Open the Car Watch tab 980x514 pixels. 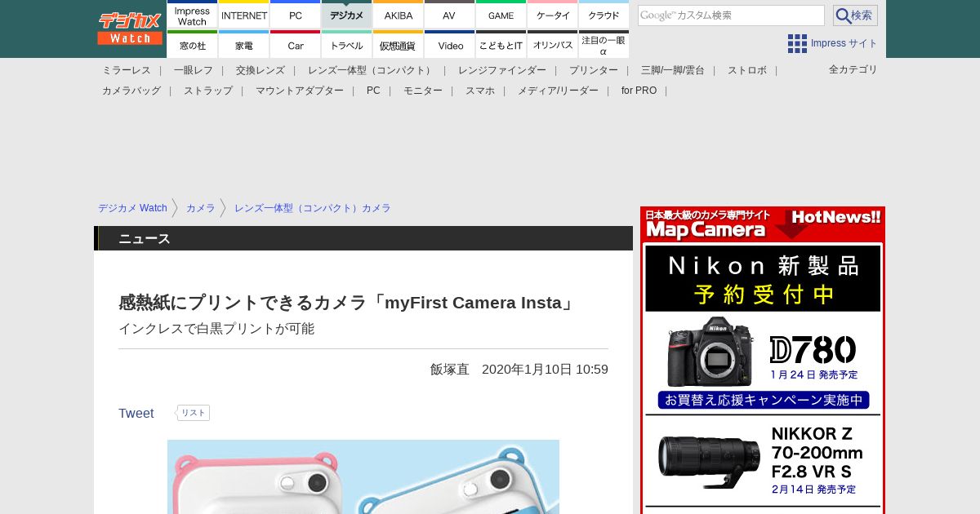click(296, 44)
